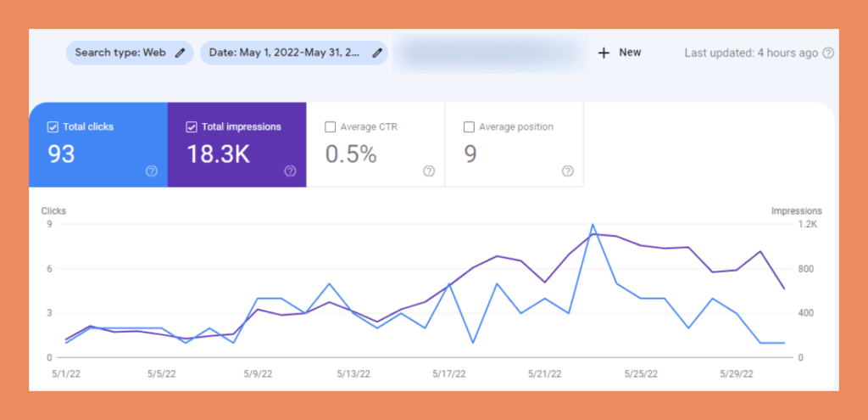Viewport: 868px width, 420px height.
Task: Click the plus icon beside New
Action: pyautogui.click(x=604, y=53)
